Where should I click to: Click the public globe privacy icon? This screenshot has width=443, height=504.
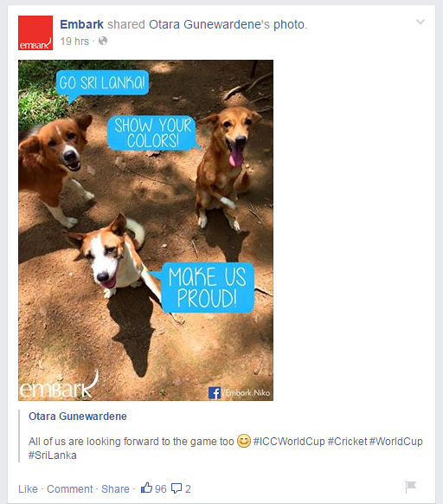[103, 42]
